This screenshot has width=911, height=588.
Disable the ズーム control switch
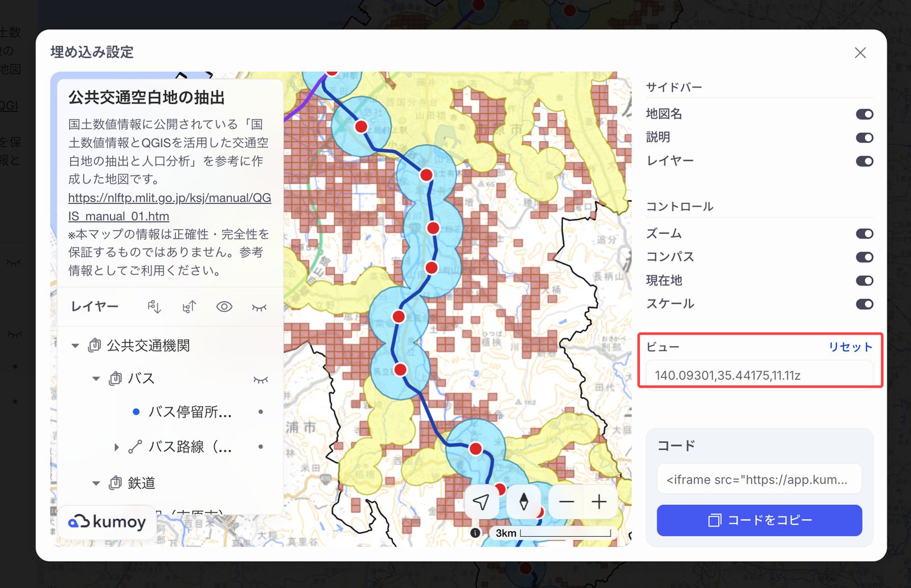pyautogui.click(x=864, y=234)
